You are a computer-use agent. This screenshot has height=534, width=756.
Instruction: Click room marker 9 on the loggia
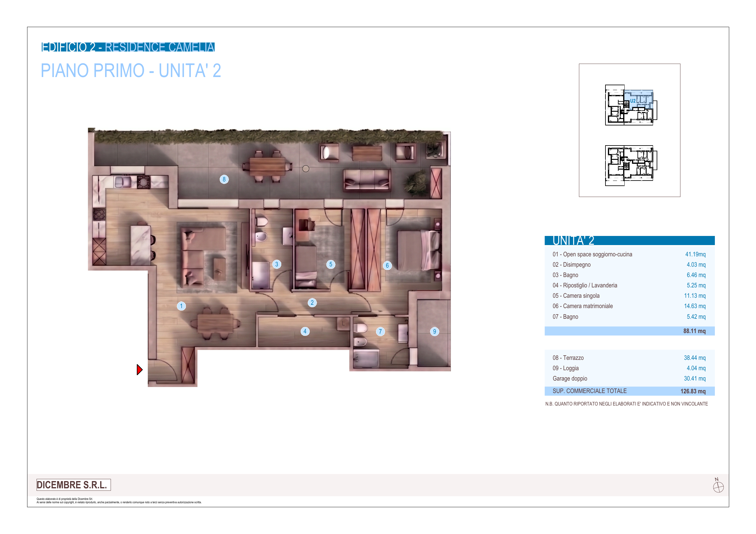[x=435, y=332]
